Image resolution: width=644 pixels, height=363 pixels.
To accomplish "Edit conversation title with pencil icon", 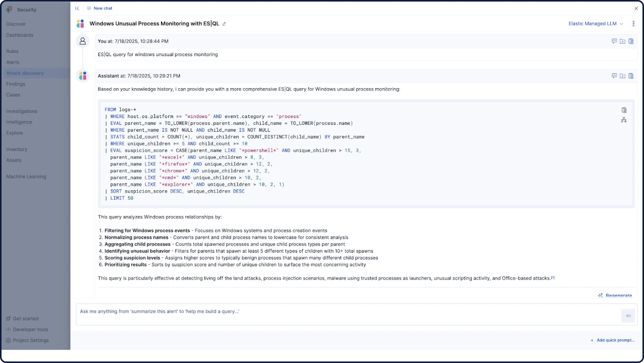I will pyautogui.click(x=224, y=24).
